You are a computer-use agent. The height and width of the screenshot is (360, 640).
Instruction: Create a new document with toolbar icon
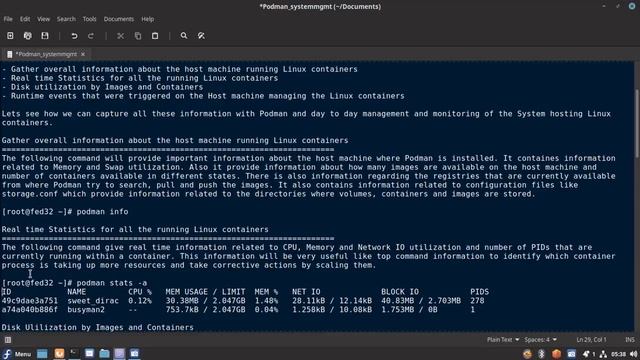(x=10, y=36)
